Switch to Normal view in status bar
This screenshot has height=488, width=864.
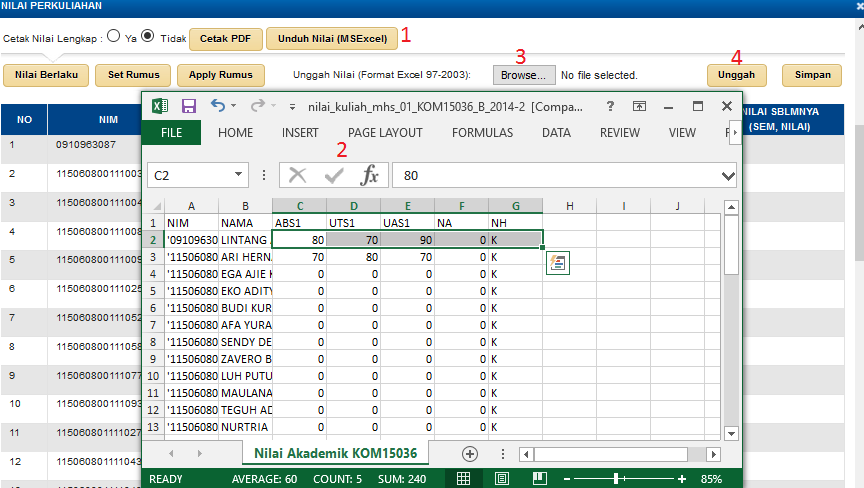point(463,479)
